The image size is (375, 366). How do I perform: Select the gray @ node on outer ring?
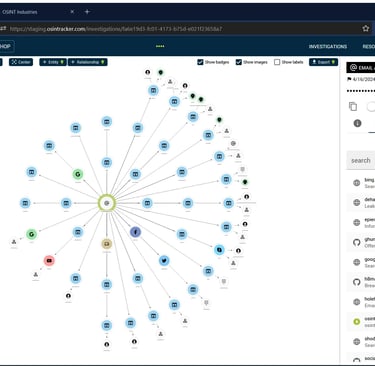click(233, 143)
